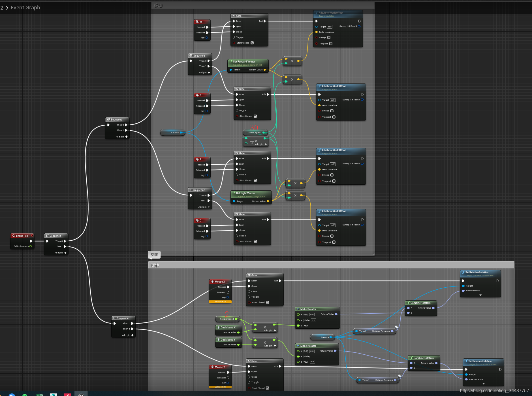The width and height of the screenshot is (532, 396).
Task: Toggle Start Closed on the Gate wired to W
Action: (x=252, y=43)
